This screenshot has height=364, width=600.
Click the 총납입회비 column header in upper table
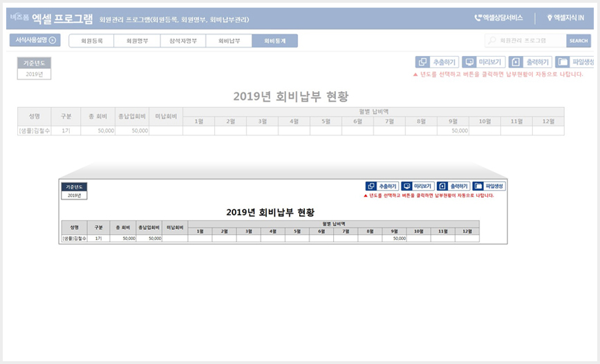point(132,116)
